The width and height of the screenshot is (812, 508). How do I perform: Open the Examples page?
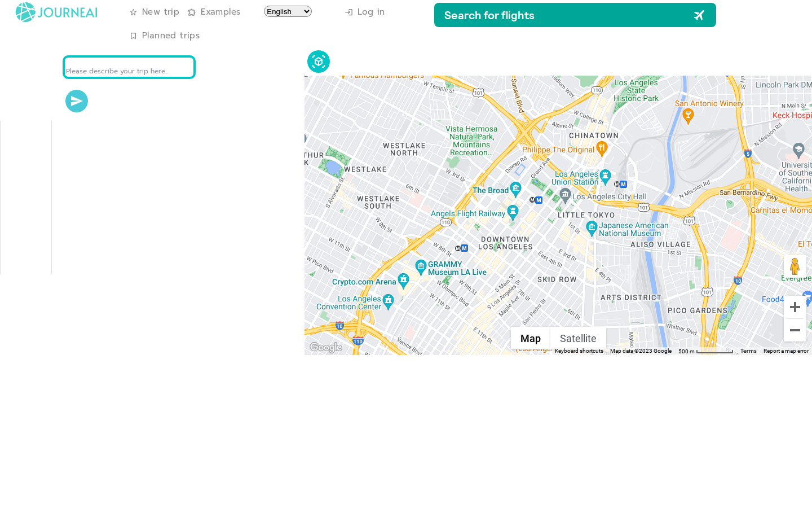click(x=214, y=12)
